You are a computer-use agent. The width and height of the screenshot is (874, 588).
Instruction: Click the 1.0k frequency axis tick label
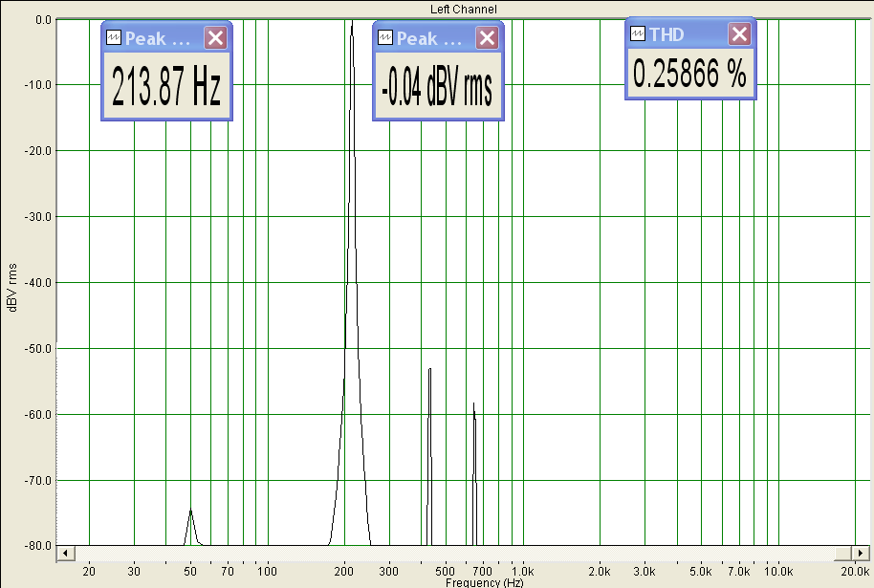(523, 572)
